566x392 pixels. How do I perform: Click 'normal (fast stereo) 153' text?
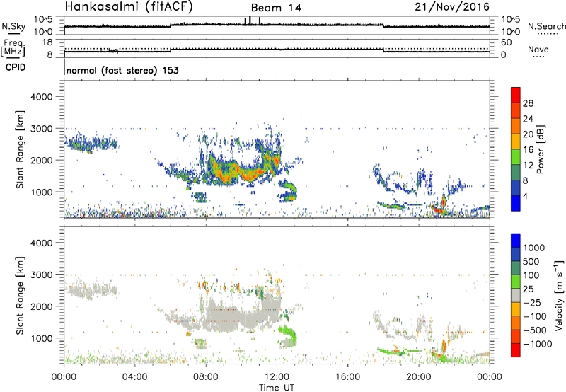(x=122, y=71)
